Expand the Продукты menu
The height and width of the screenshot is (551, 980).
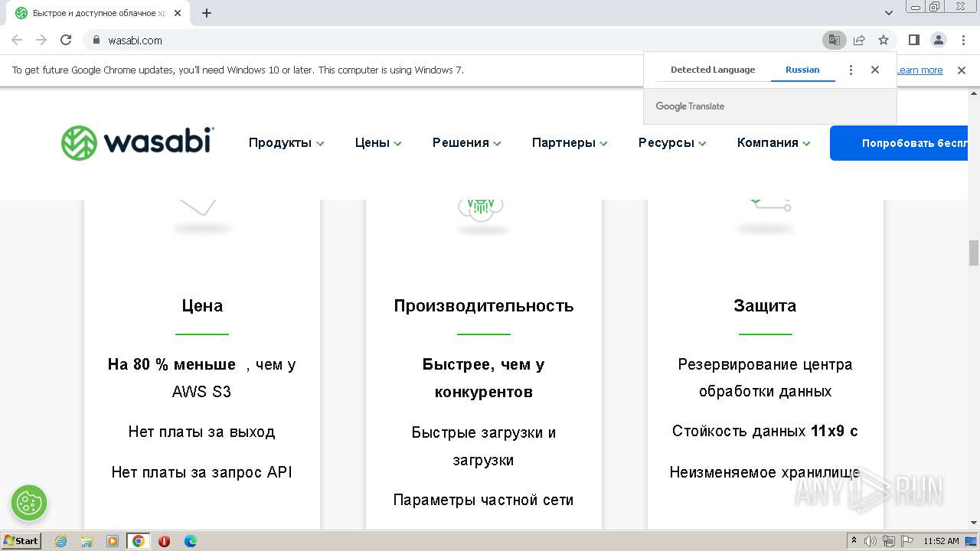tap(286, 143)
